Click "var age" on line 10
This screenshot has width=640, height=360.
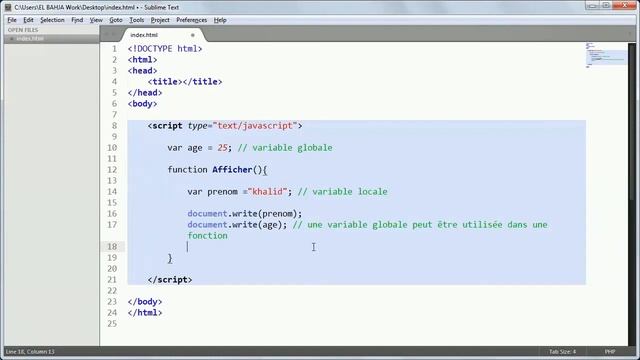pyautogui.click(x=185, y=148)
